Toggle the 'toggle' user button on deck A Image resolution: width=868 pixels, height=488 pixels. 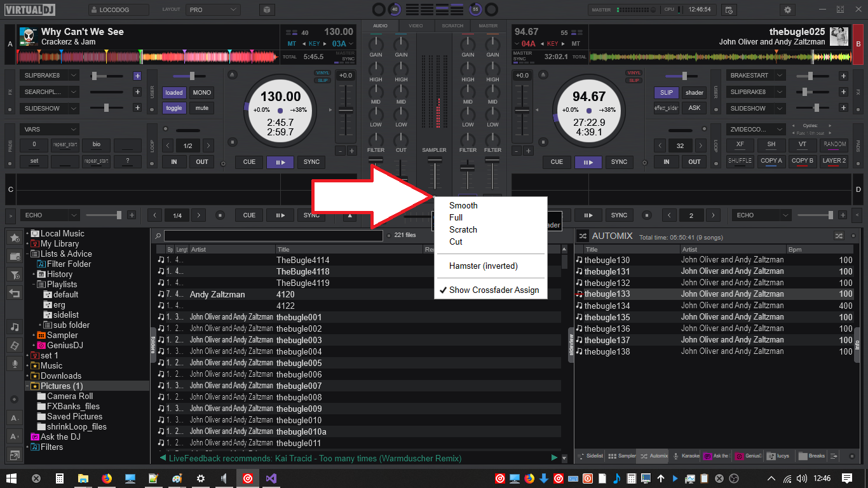coord(174,108)
